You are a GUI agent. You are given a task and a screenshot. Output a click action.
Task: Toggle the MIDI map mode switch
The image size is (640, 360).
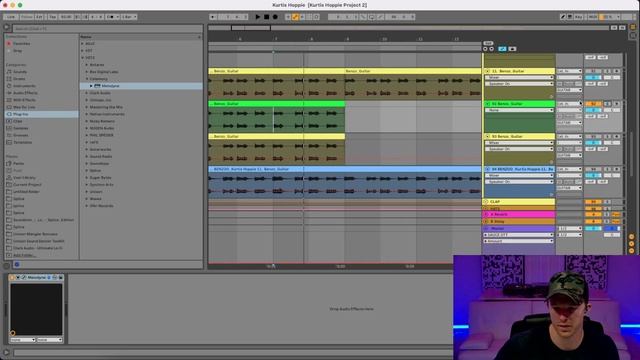[x=593, y=17]
